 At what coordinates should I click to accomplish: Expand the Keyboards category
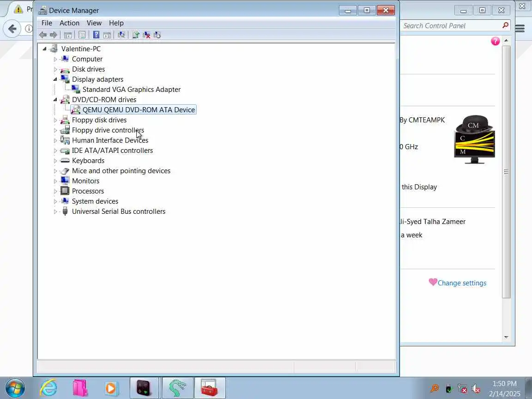[55, 161]
